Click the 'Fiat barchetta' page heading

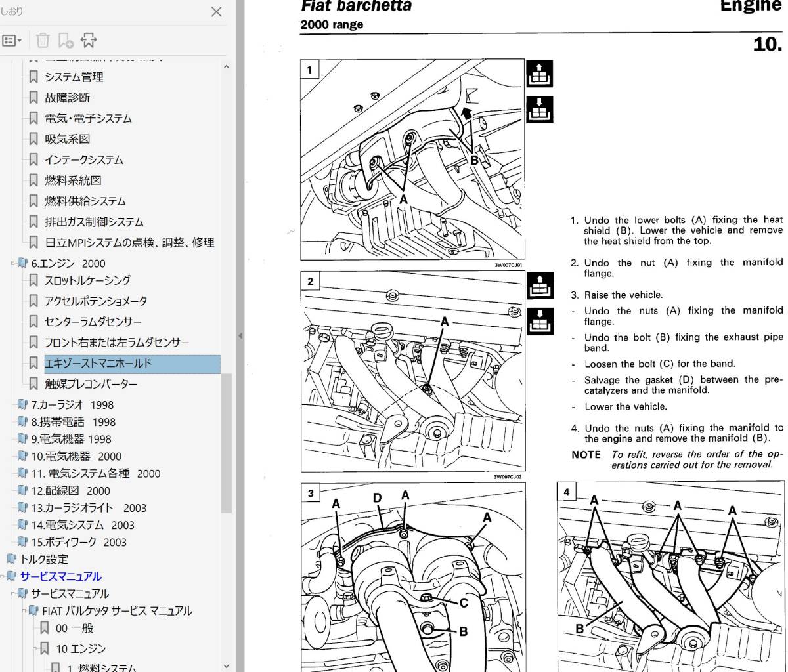coord(356,7)
